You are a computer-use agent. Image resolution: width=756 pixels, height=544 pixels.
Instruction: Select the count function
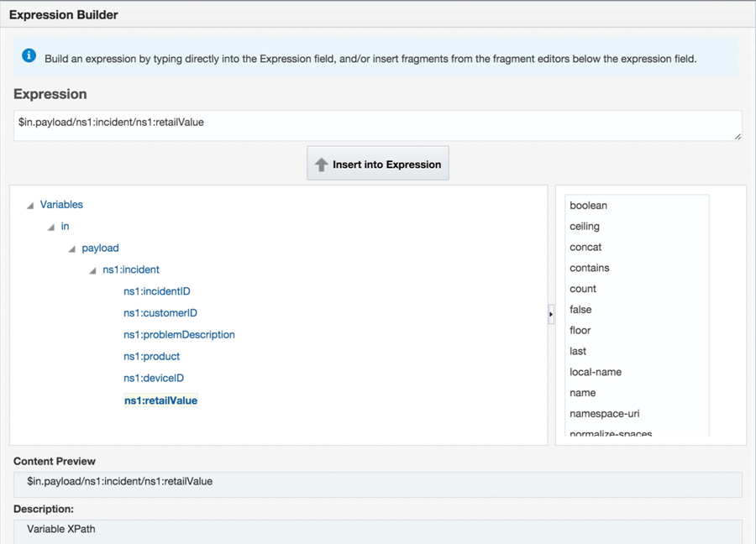[x=583, y=289]
